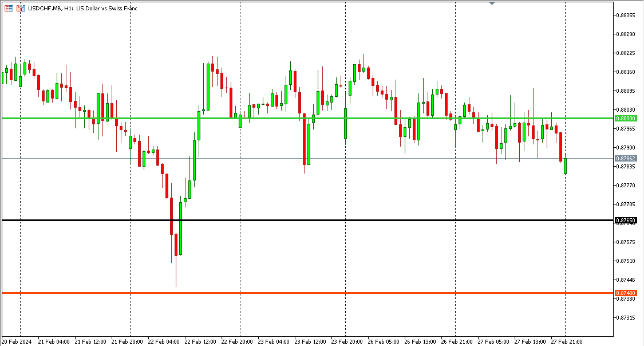The height and width of the screenshot is (346, 644).
Task: Click the 27 Feb 21:00 time label
Action: pyautogui.click(x=566, y=342)
